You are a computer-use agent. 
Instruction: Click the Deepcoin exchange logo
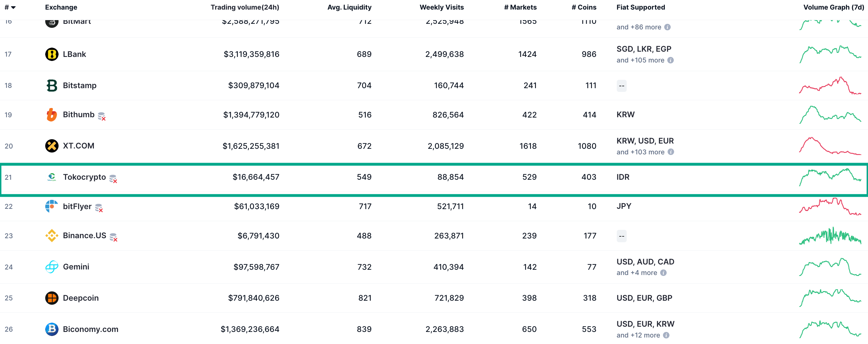(x=51, y=298)
